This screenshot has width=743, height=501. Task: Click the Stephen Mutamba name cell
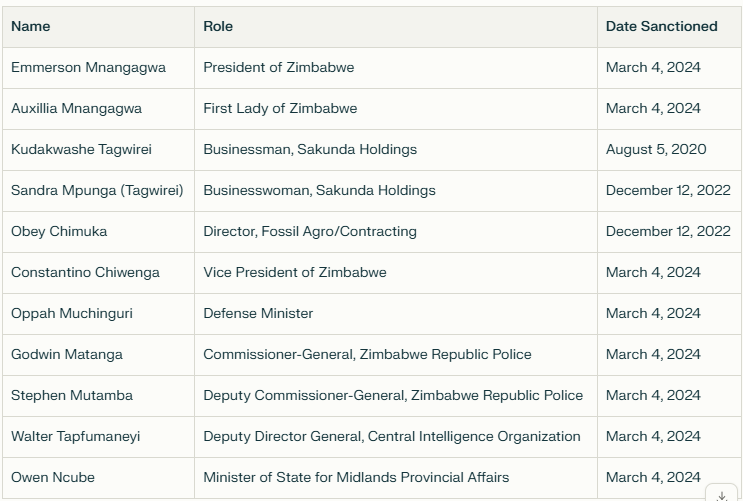coord(72,395)
